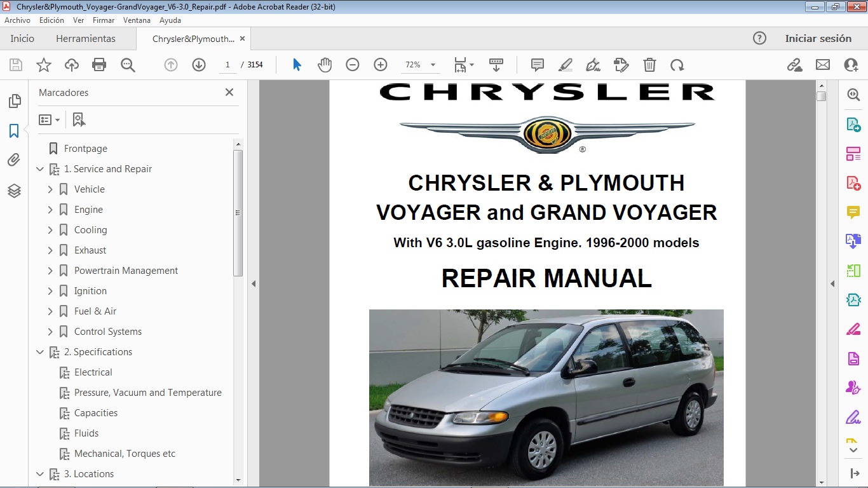Open the Fill & Sign pen tool

(x=592, y=64)
